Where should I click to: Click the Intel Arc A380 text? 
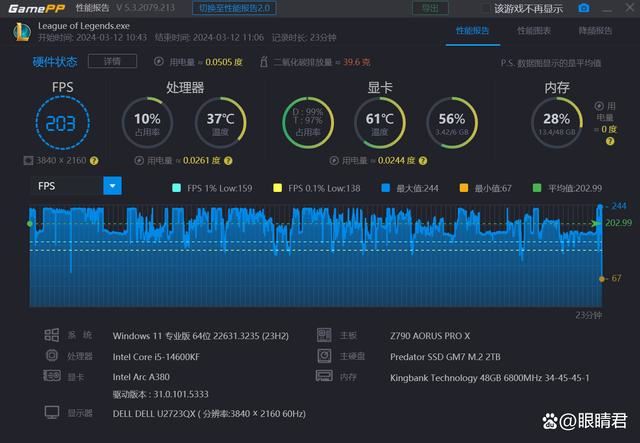pyautogui.click(x=141, y=377)
